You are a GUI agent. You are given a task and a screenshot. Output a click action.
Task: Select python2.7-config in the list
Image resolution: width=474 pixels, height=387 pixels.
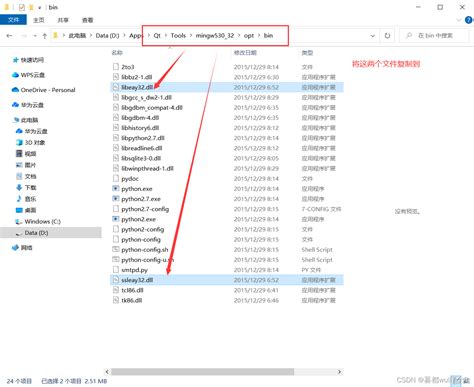(x=227, y=209)
